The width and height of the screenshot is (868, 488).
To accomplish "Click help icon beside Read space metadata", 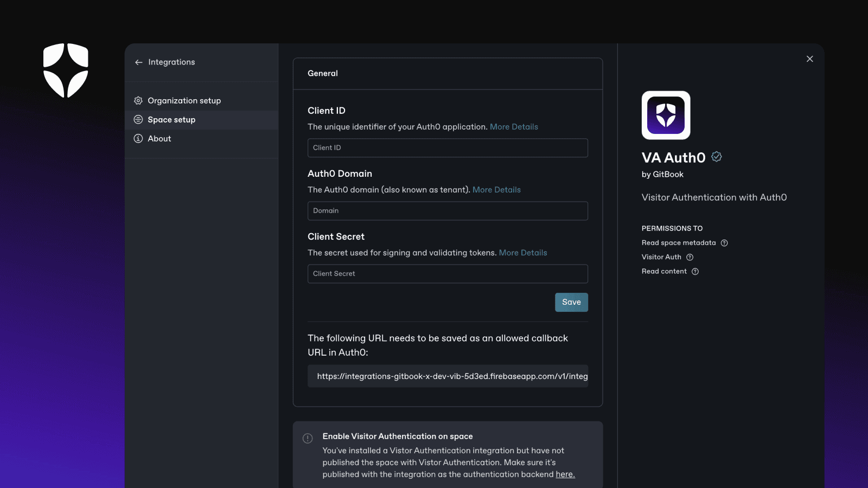I will [724, 243].
